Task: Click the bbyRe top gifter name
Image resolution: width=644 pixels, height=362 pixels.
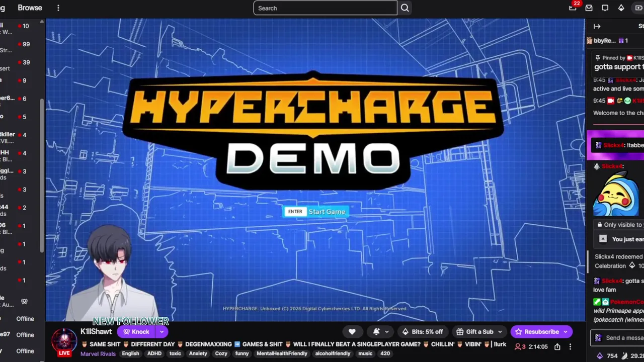Action: point(604,41)
